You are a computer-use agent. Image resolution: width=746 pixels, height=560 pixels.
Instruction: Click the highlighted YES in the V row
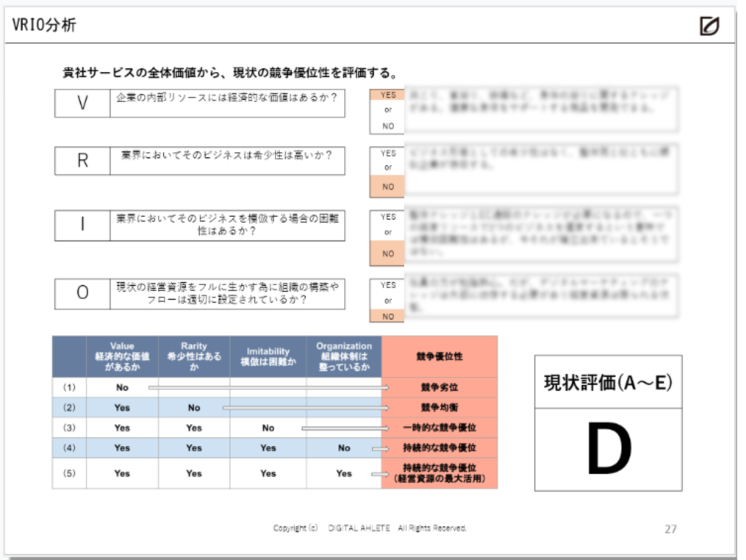(x=388, y=95)
